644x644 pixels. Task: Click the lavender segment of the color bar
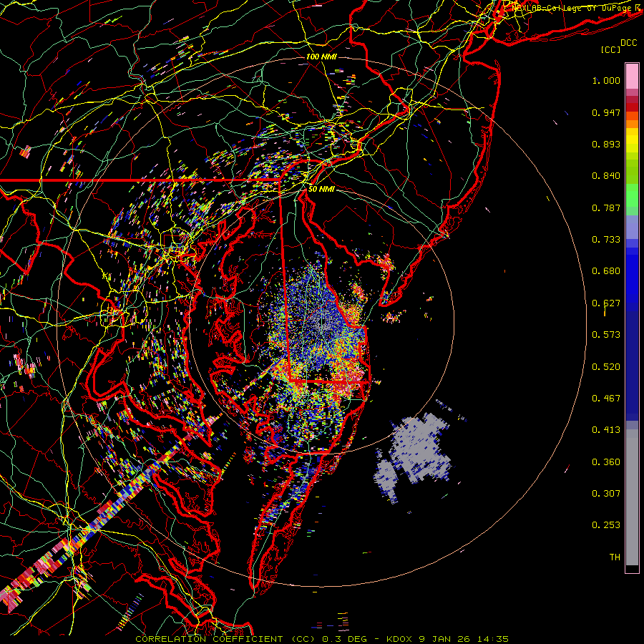(632, 227)
